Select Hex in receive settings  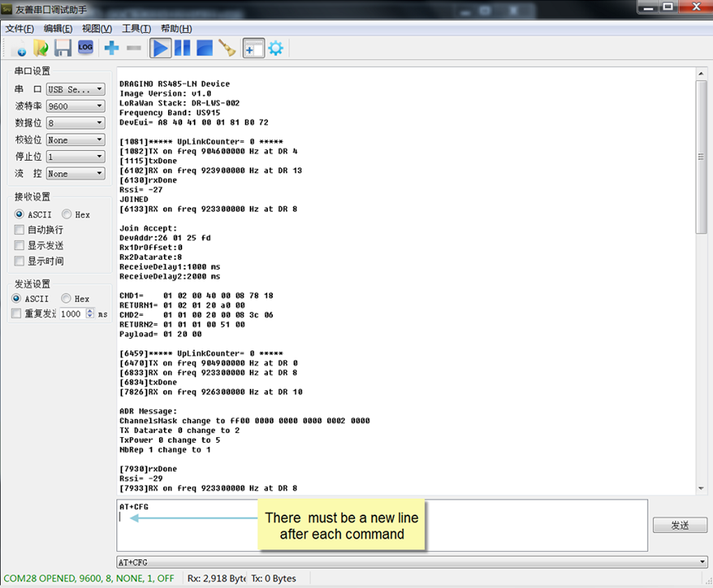tap(67, 214)
